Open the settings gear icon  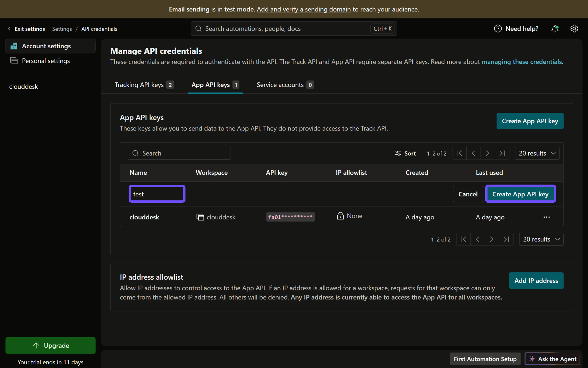574,28
